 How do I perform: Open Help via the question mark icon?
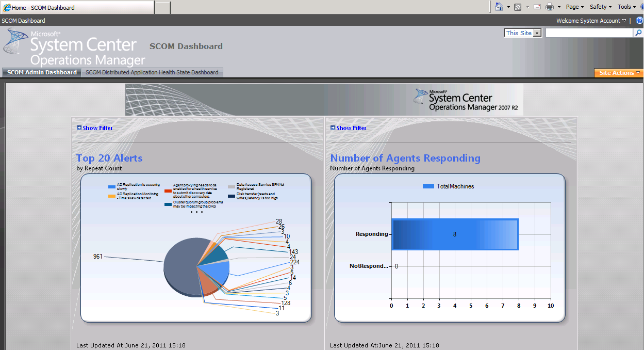(640, 21)
